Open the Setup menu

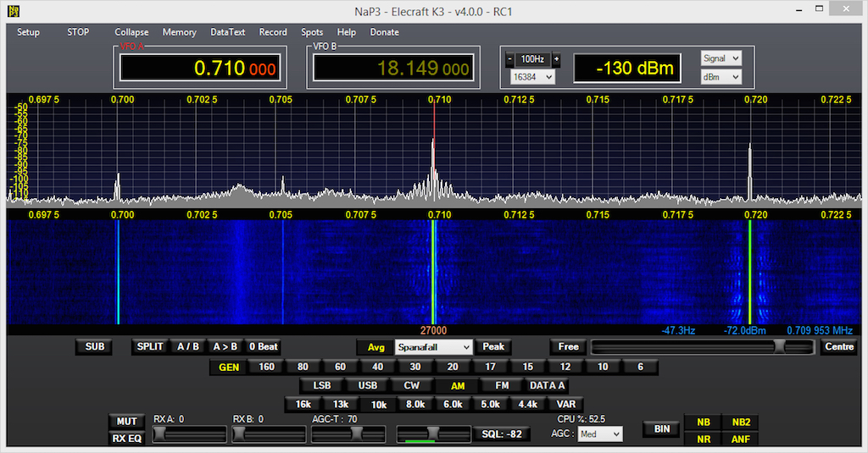click(x=28, y=32)
